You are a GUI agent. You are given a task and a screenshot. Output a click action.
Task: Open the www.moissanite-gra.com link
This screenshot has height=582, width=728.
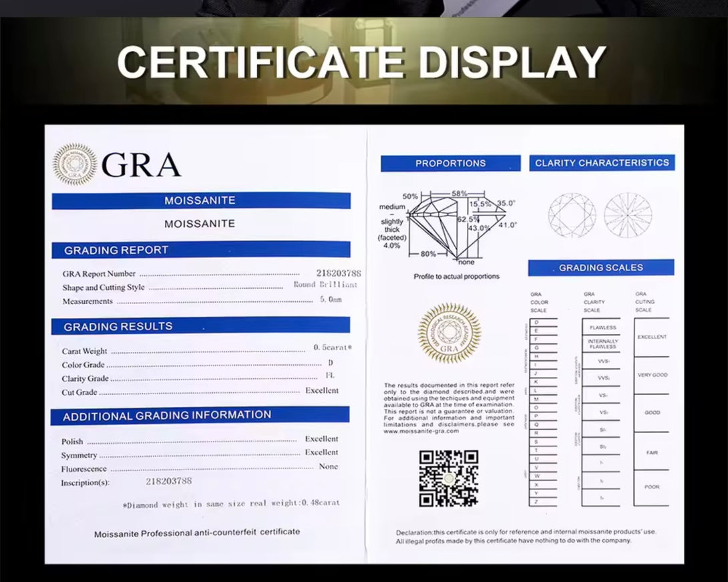[x=421, y=431]
